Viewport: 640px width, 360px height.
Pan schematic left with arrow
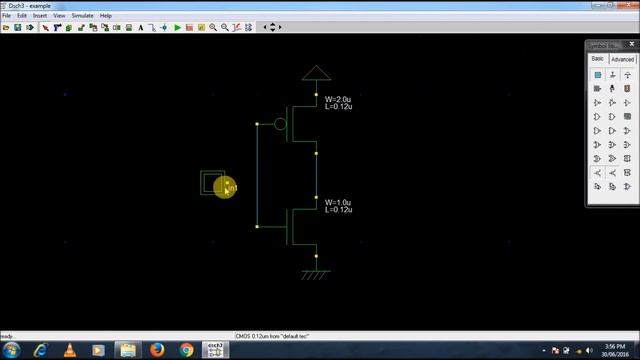[265, 27]
